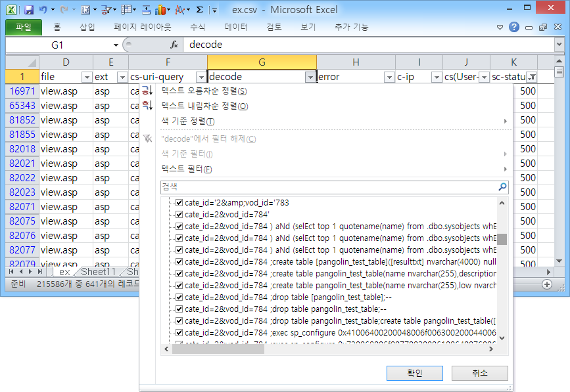This screenshot has width=570, height=392.
Task: Click the Save icon on Quick Access Toolbar
Action: (30, 9)
